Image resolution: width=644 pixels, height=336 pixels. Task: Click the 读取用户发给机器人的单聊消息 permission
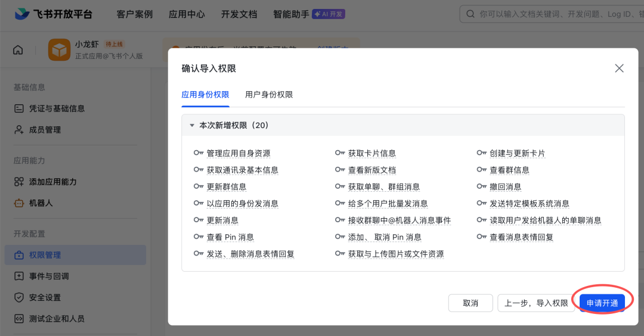(546, 220)
